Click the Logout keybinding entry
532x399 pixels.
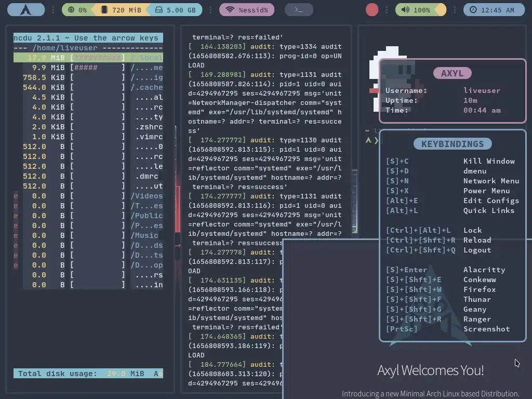coord(477,250)
